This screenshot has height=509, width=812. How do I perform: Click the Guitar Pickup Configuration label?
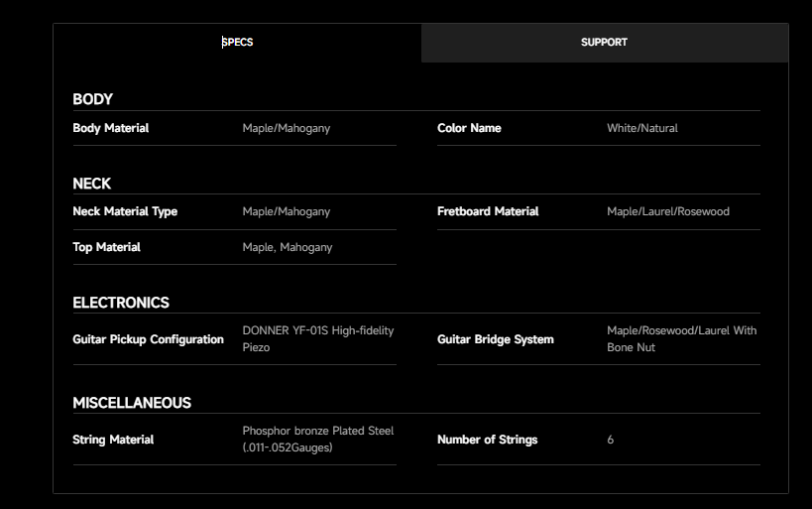148,339
